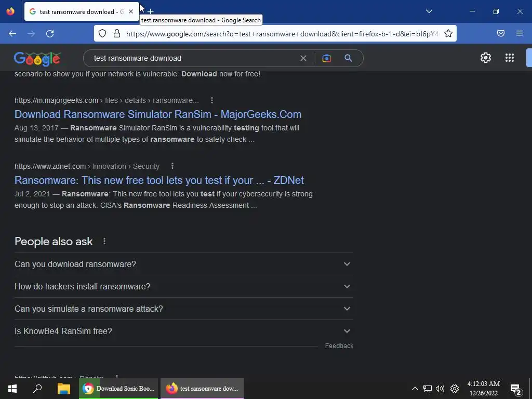Show hidden system tray icons
Screen dimensions: 532x399
click(x=415, y=389)
